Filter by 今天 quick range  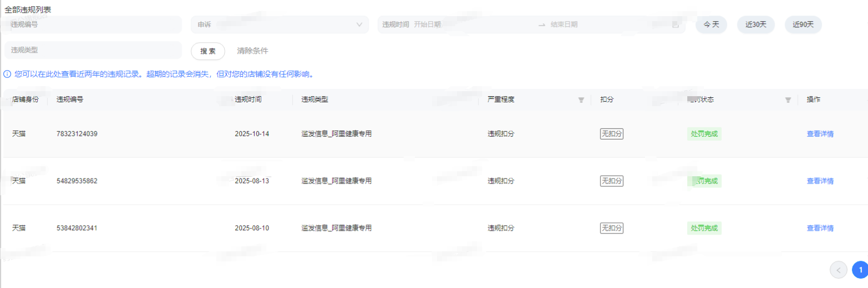[711, 24]
